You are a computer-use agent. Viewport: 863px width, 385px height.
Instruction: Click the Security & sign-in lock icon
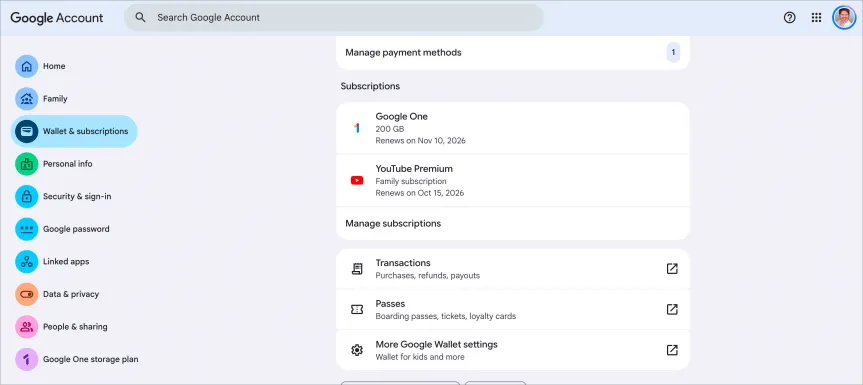(26, 196)
